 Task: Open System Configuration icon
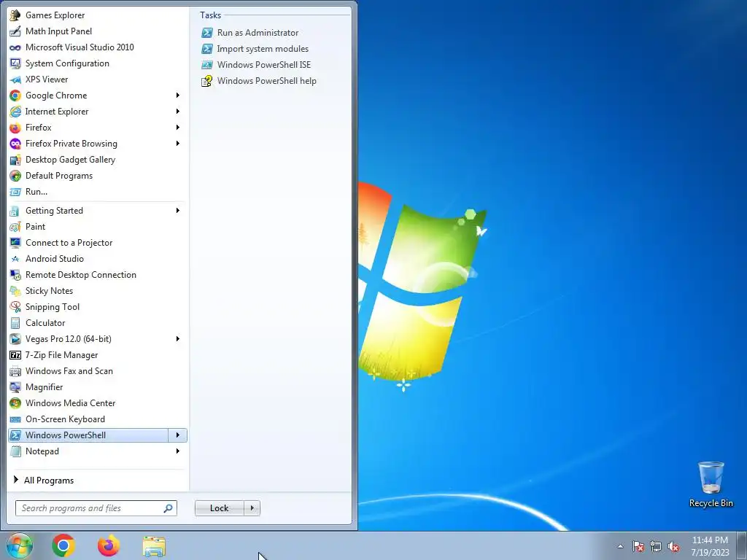[15, 63]
